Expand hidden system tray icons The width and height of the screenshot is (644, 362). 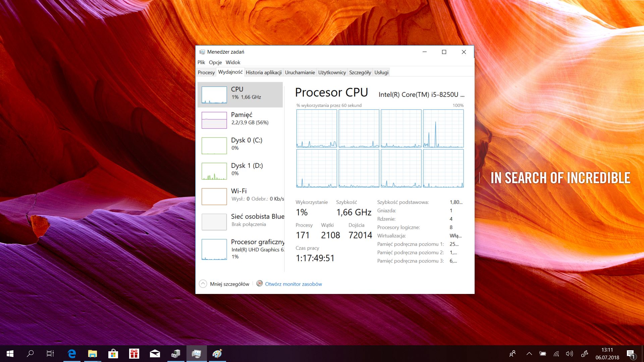[529, 354]
